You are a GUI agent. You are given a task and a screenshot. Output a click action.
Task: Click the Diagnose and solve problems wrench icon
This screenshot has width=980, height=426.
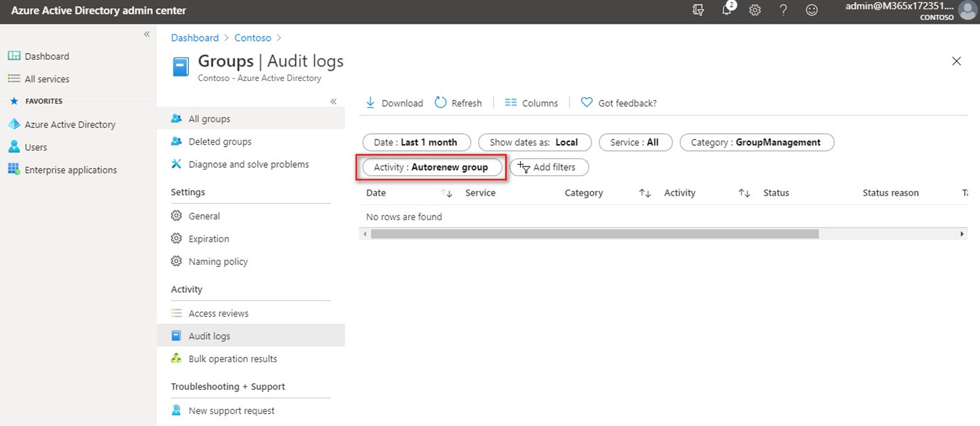coord(177,164)
